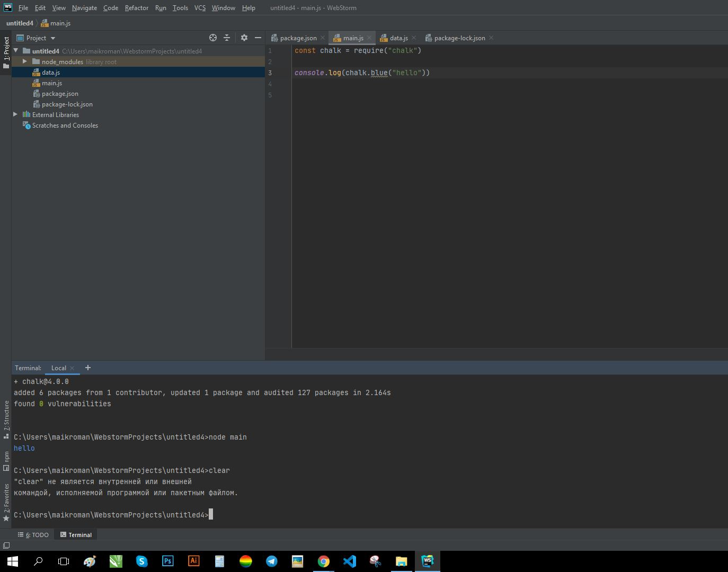Switch to Chrome on taskbar
The width and height of the screenshot is (728, 572).
point(323,561)
